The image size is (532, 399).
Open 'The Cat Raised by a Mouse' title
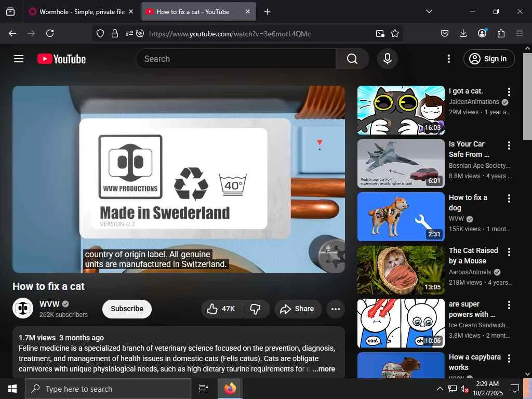pyautogui.click(x=473, y=256)
